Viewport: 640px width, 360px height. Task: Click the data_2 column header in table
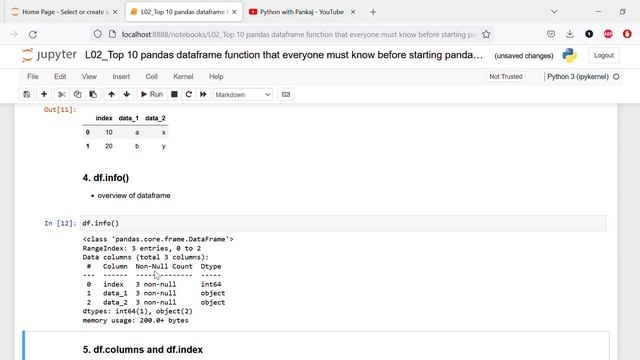click(155, 118)
